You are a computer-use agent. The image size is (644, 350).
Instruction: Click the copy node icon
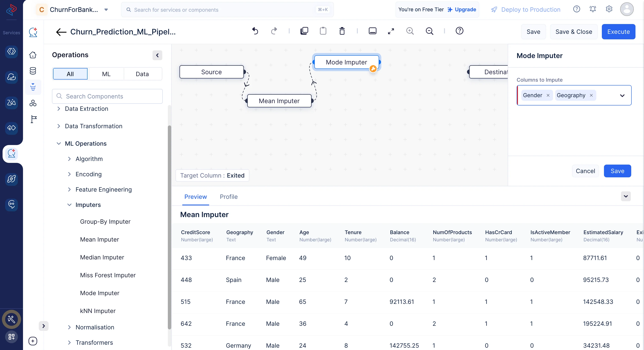[304, 31]
